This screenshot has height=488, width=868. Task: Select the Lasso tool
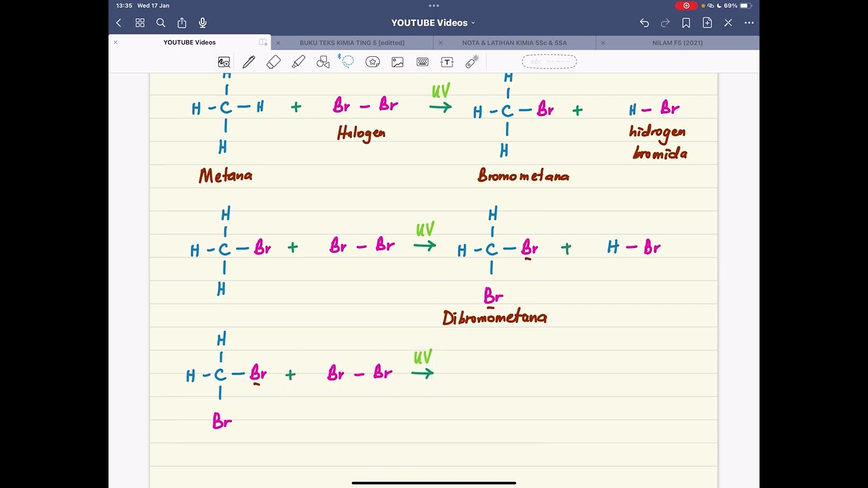(347, 62)
